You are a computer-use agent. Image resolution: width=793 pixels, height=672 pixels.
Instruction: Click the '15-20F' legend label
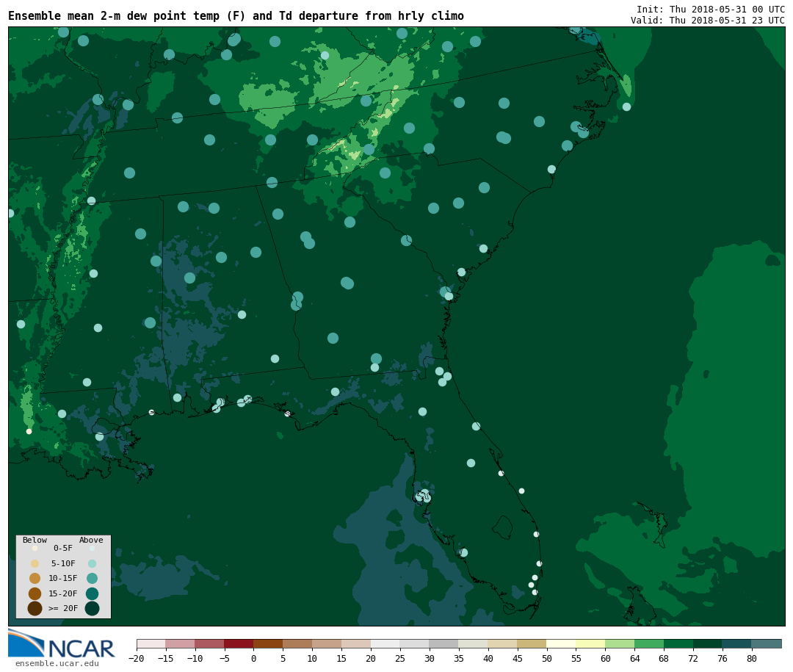[x=63, y=593]
